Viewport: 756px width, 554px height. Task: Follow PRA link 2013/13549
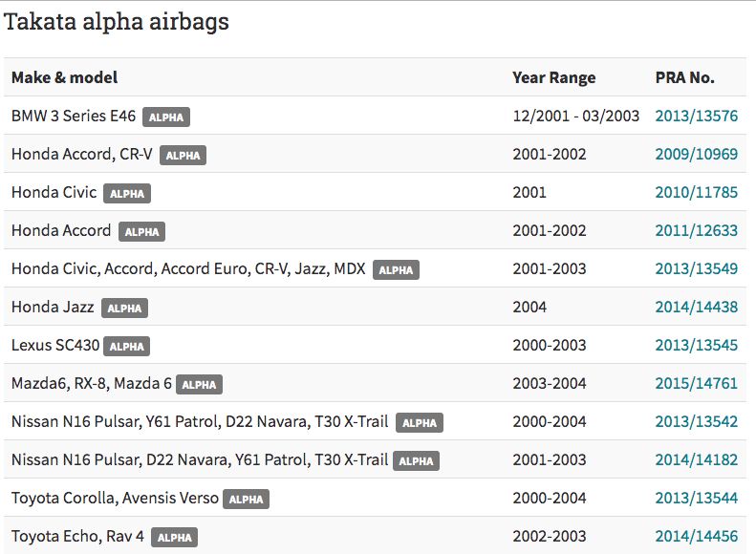(696, 269)
